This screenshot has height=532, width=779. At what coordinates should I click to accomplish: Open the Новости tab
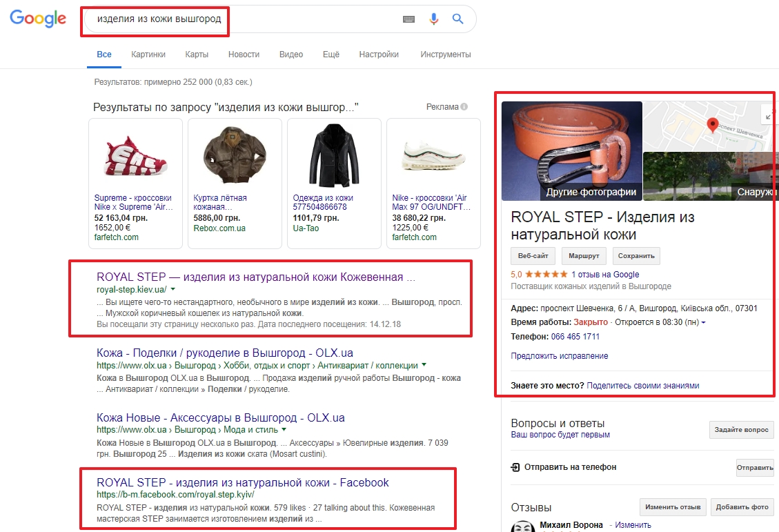(244, 55)
